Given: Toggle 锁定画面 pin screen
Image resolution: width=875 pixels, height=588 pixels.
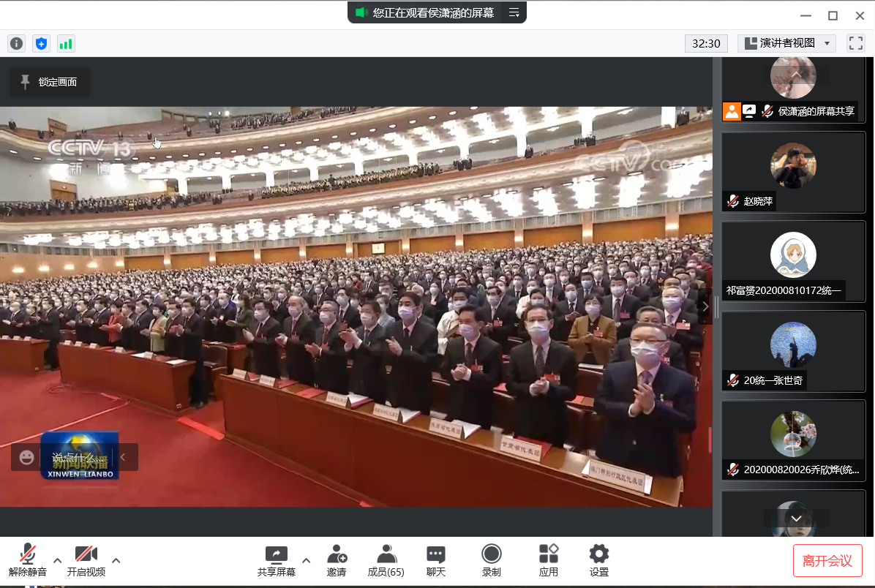Looking at the screenshot, I should (x=49, y=82).
